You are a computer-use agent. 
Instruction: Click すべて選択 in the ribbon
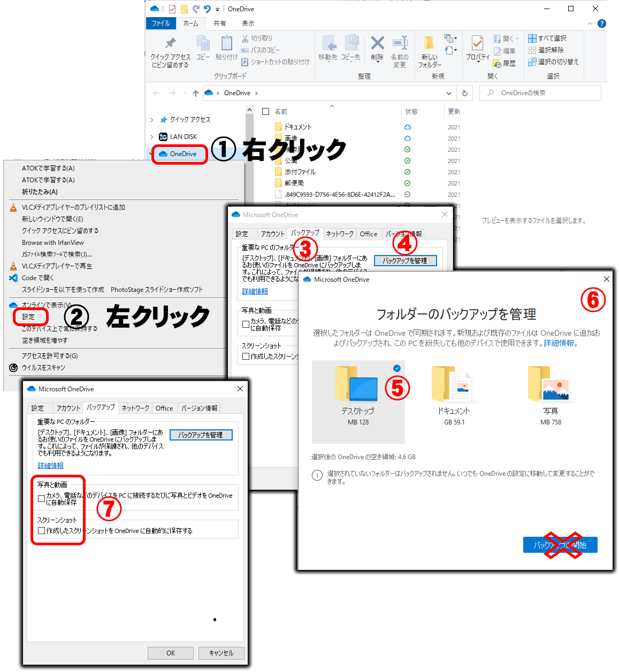tap(547, 38)
